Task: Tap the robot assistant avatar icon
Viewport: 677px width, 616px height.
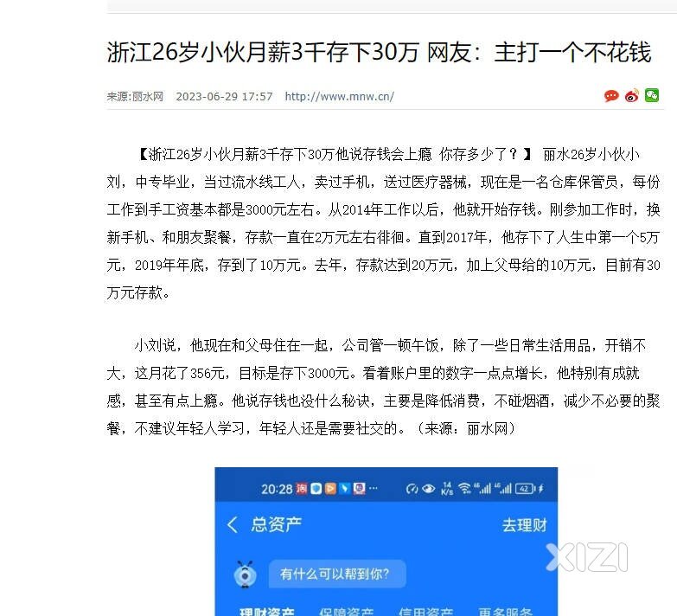Action: [246, 574]
